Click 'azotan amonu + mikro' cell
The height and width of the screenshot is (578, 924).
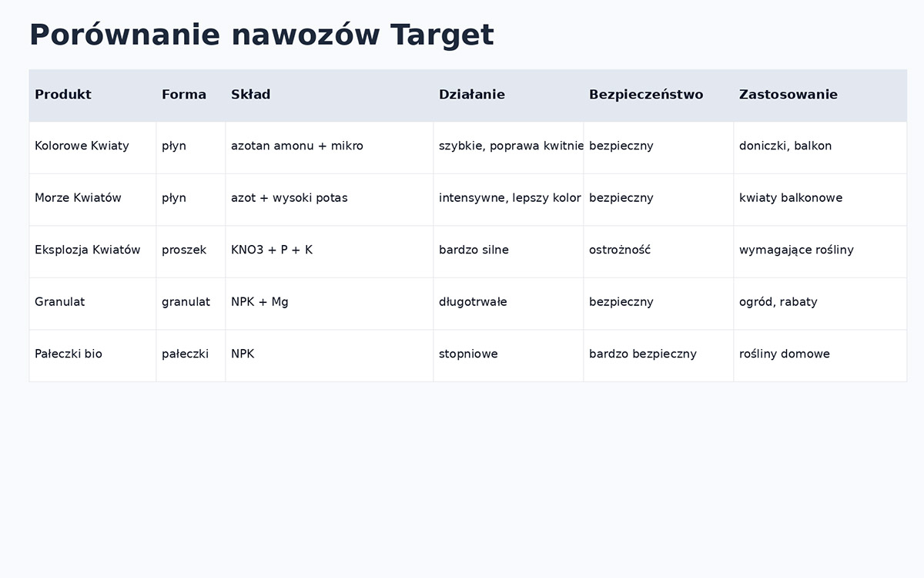tap(330, 147)
